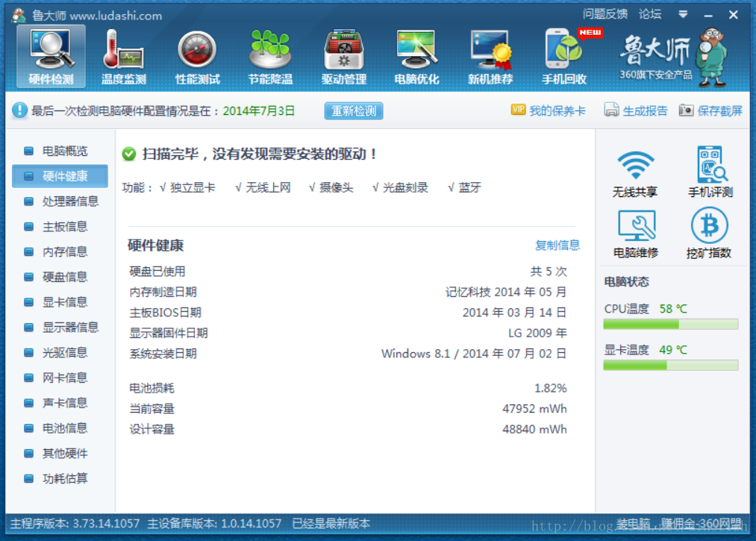Click 生成报告 to generate report
The width and height of the screenshot is (756, 541).
[636, 111]
